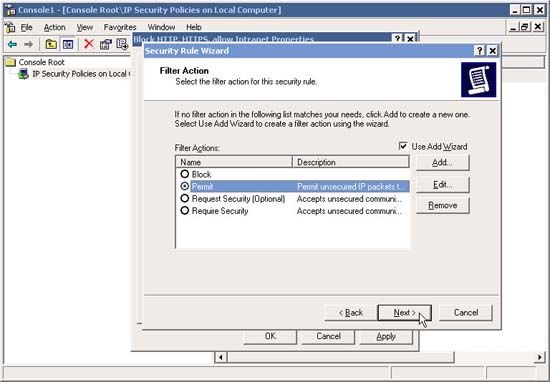Click help question mark on Properties dialog

point(397,38)
